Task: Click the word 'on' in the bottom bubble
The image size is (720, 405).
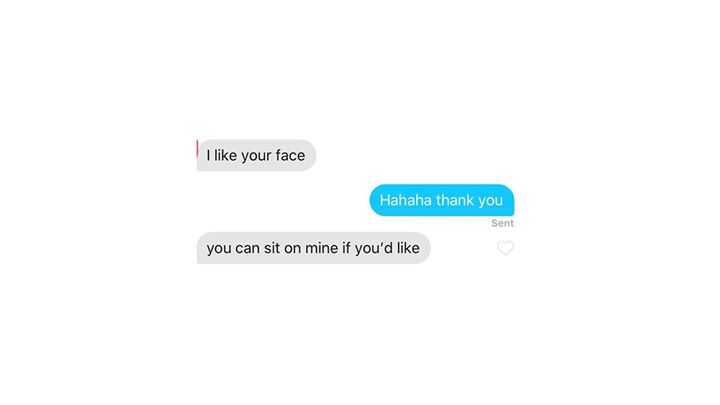Action: 292,248
